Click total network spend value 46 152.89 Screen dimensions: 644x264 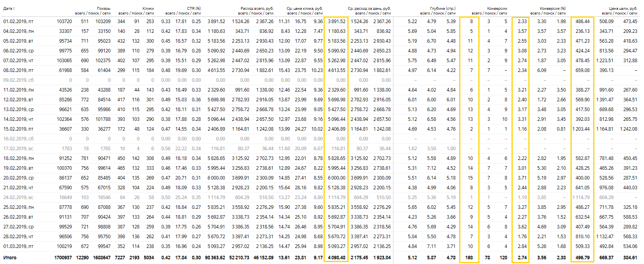[263, 258]
